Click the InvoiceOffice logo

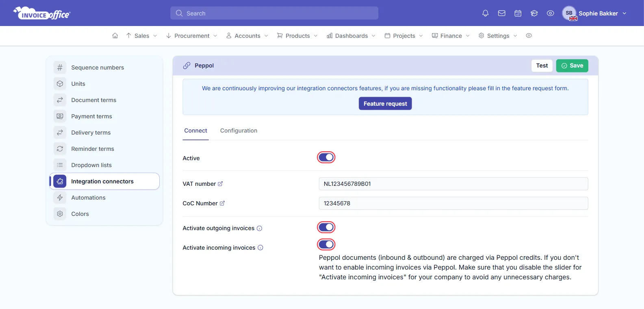click(42, 13)
